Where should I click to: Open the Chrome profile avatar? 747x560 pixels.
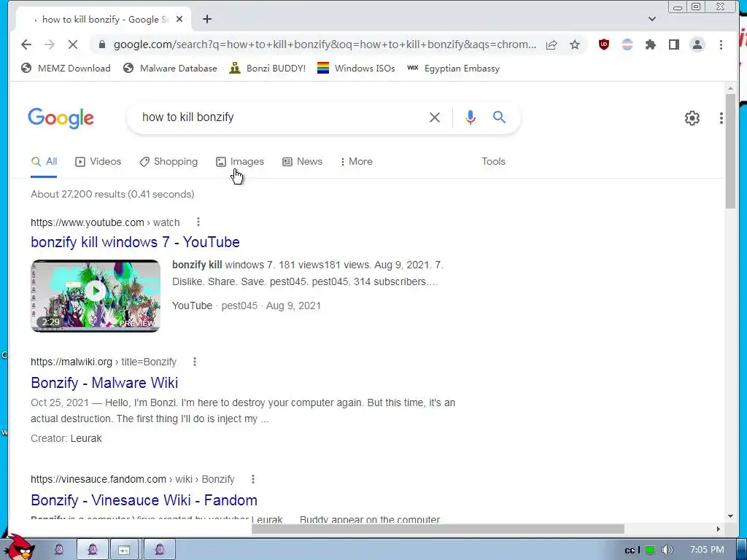click(697, 44)
